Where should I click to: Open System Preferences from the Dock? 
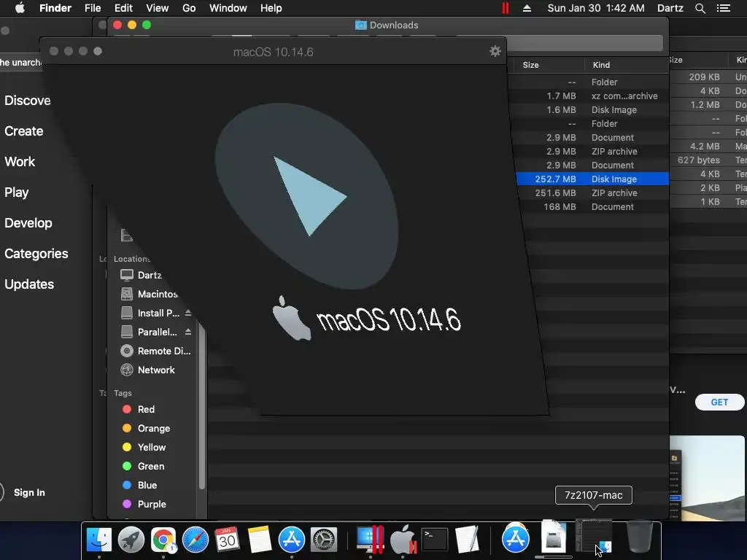tap(324, 540)
